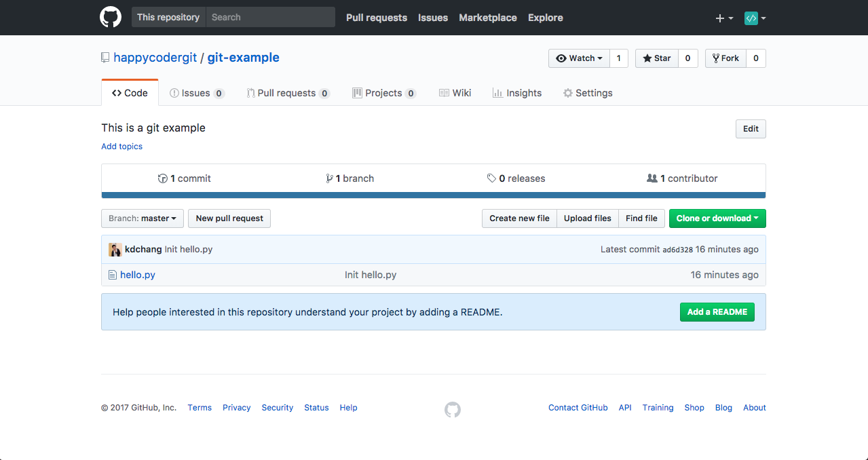Viewport: 868px width, 460px height.
Task: Switch to the repository Pull requests tab
Action: coord(288,93)
